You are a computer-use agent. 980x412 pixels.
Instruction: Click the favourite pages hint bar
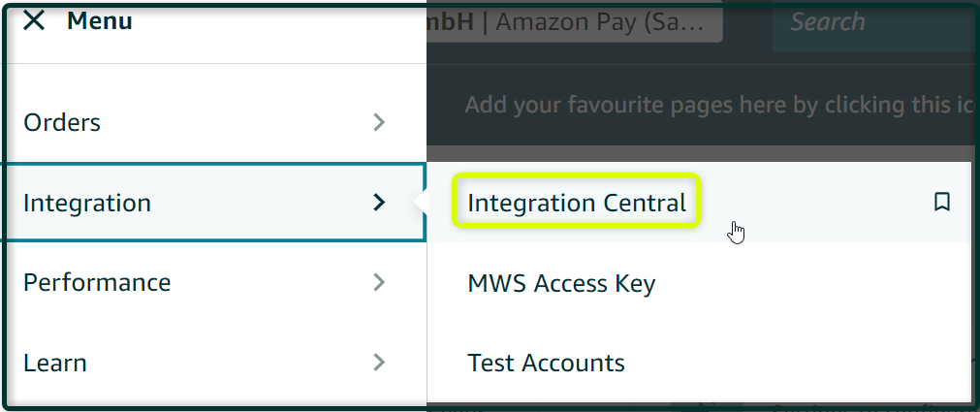point(701,105)
